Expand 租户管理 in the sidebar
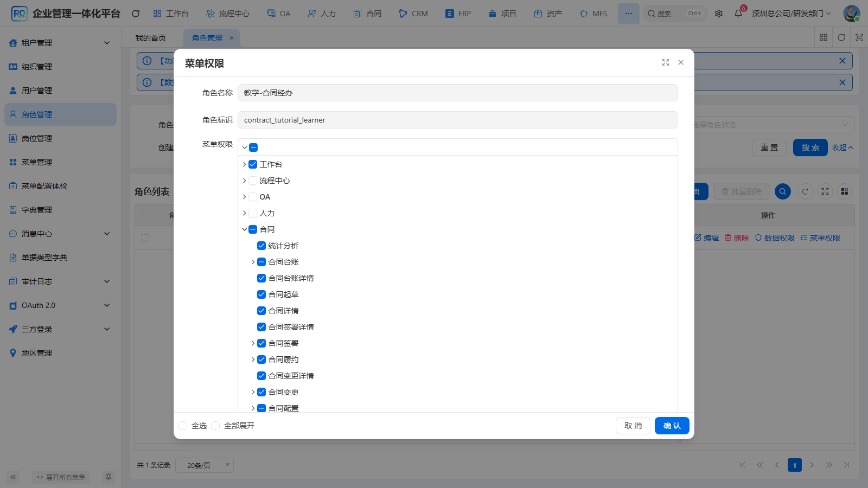868x488 pixels. coord(60,43)
